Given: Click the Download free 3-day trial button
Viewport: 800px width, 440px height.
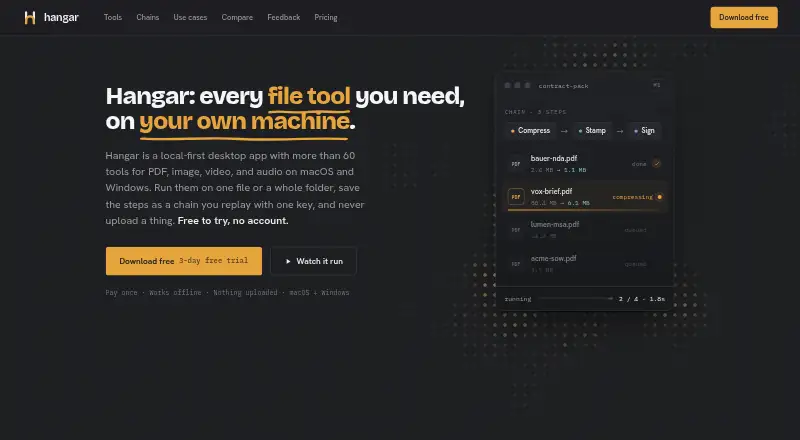Looking at the screenshot, I should (x=184, y=261).
